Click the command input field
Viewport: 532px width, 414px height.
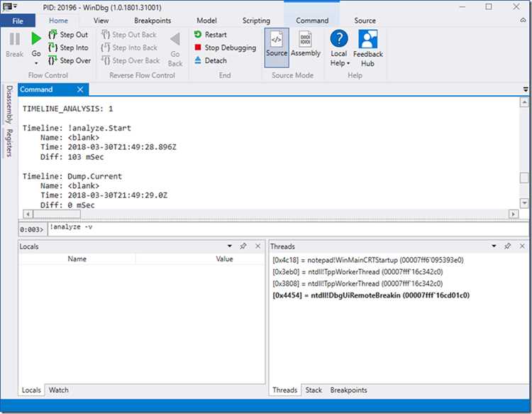pos(289,229)
